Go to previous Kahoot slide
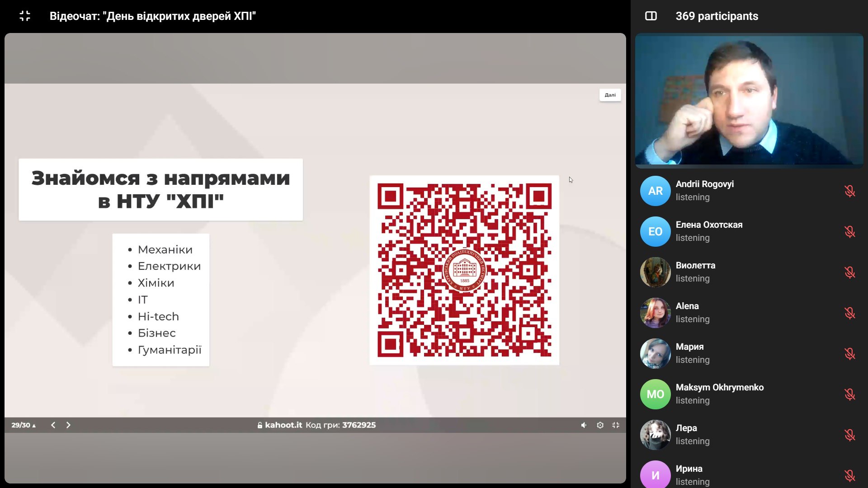The height and width of the screenshot is (488, 868). click(53, 425)
